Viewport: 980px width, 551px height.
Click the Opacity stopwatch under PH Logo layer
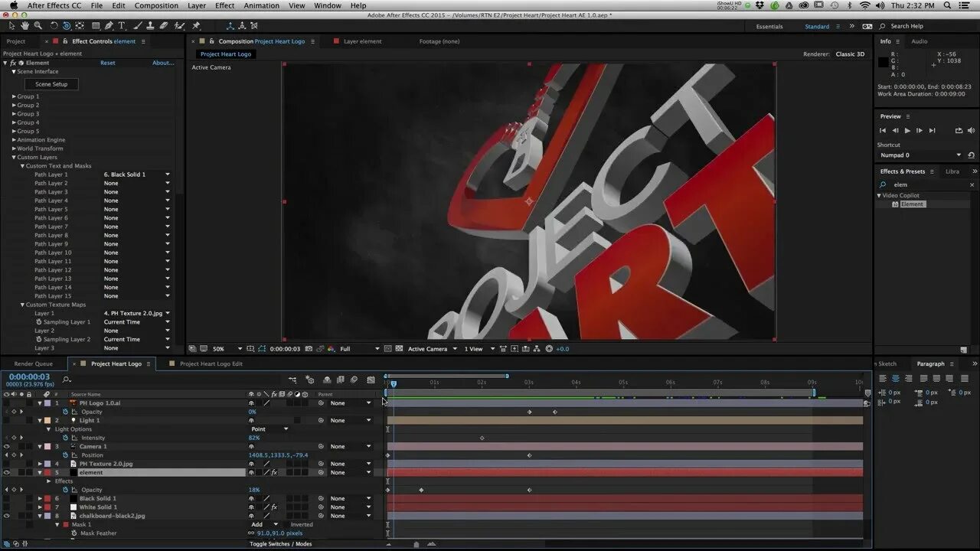coord(65,412)
